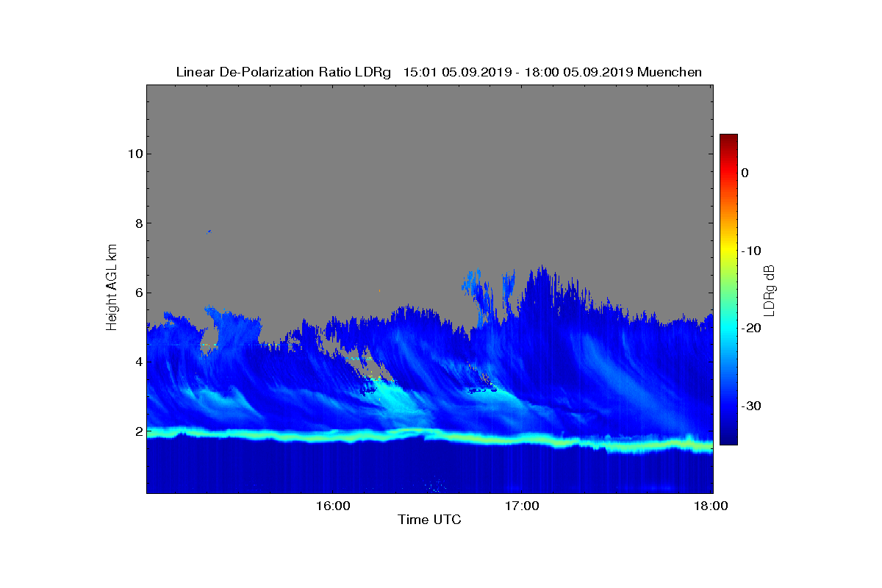Click the height tick label '4'
Screen dimensions: 882x588
tap(138, 362)
